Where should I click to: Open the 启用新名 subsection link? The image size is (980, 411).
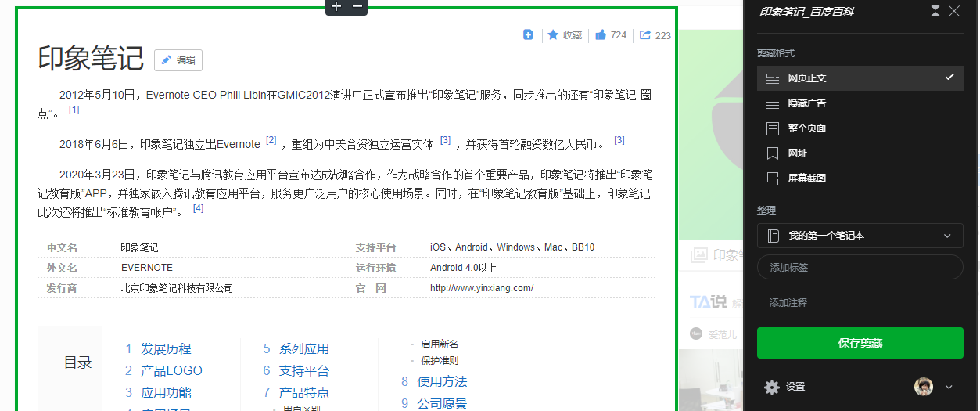[x=440, y=344]
